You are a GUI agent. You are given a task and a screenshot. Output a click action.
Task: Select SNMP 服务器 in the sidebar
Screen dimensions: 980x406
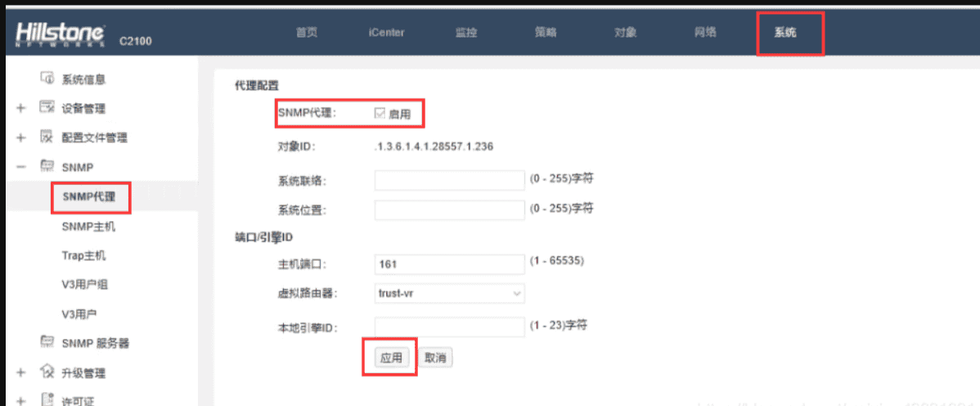click(x=96, y=344)
